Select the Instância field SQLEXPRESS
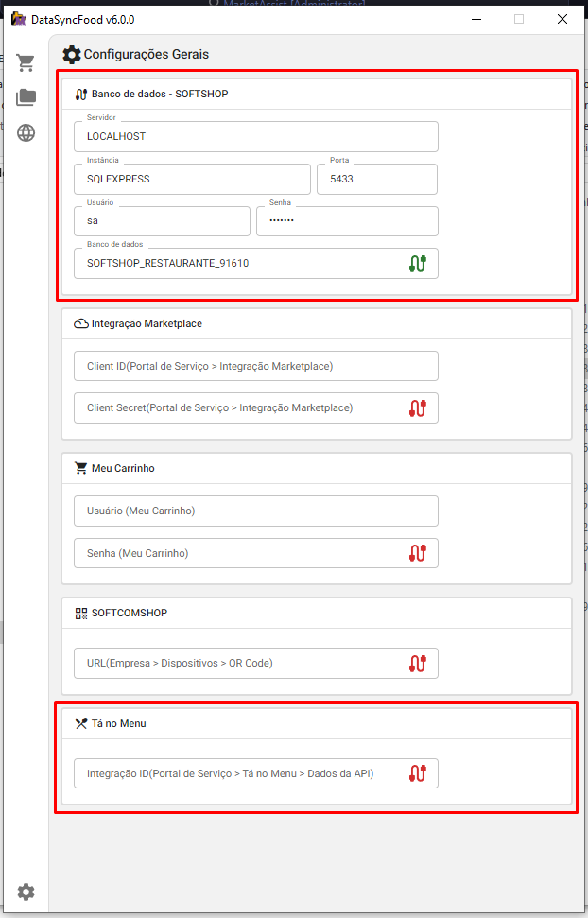Image resolution: width=588 pixels, height=918 pixels. pyautogui.click(x=192, y=179)
